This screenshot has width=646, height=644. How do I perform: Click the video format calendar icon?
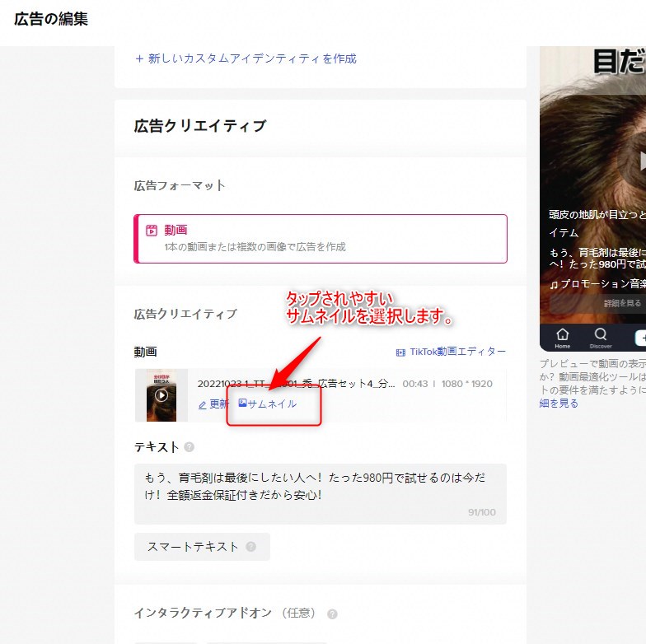click(x=152, y=231)
